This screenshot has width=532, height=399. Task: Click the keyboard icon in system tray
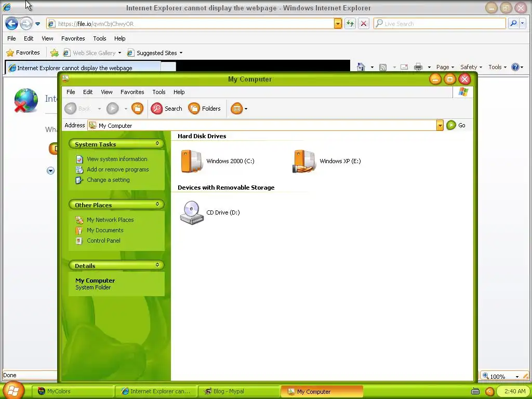coord(475,391)
